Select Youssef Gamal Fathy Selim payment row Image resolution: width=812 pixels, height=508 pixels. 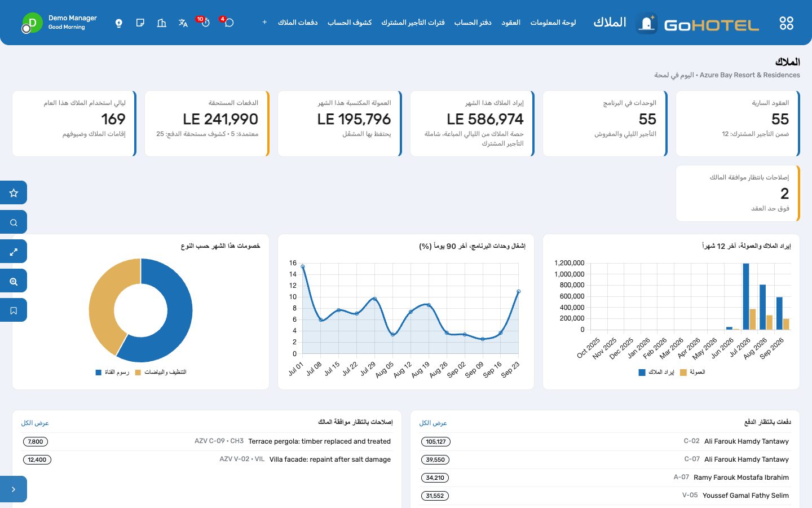pos(605,496)
